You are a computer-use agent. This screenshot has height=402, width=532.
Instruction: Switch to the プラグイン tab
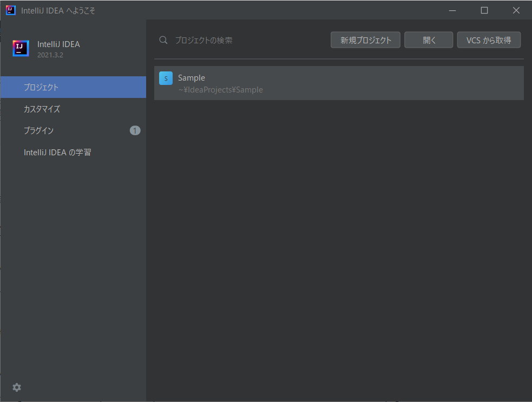[x=73, y=130]
